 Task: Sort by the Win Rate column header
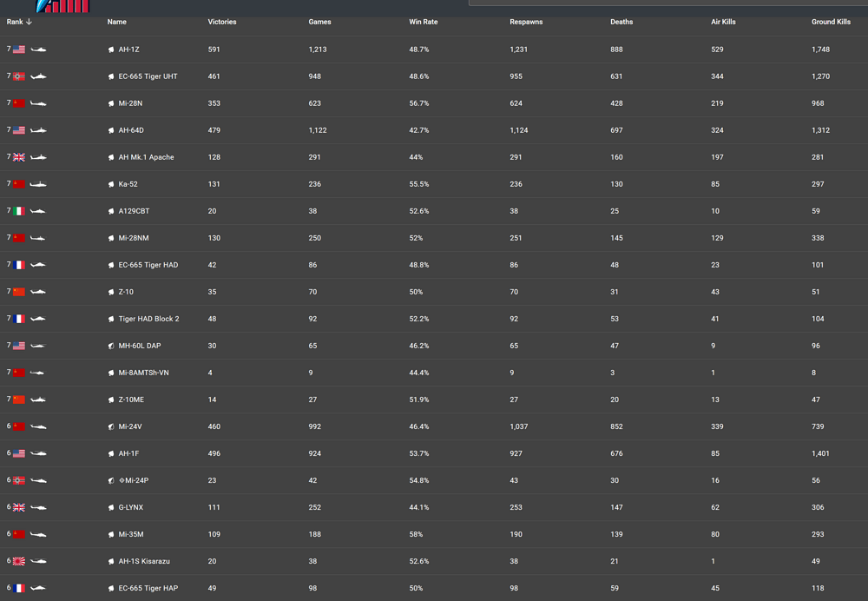[423, 23]
